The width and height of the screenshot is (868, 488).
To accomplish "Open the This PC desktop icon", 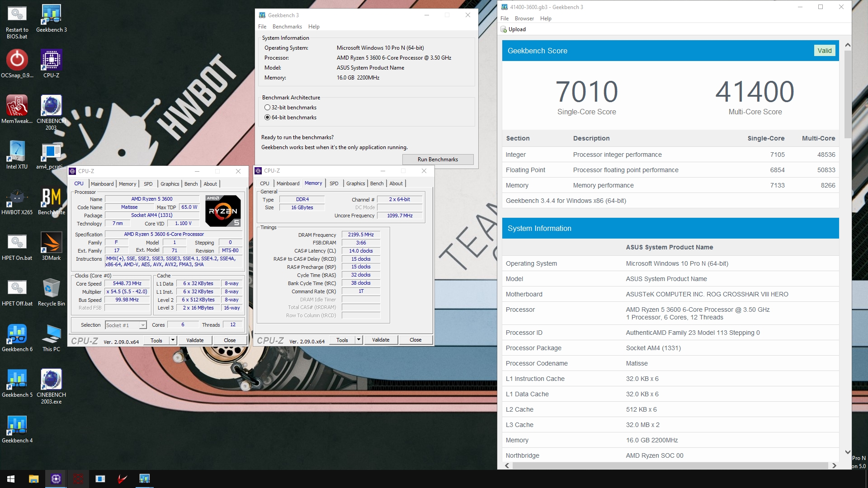I will tap(52, 338).
